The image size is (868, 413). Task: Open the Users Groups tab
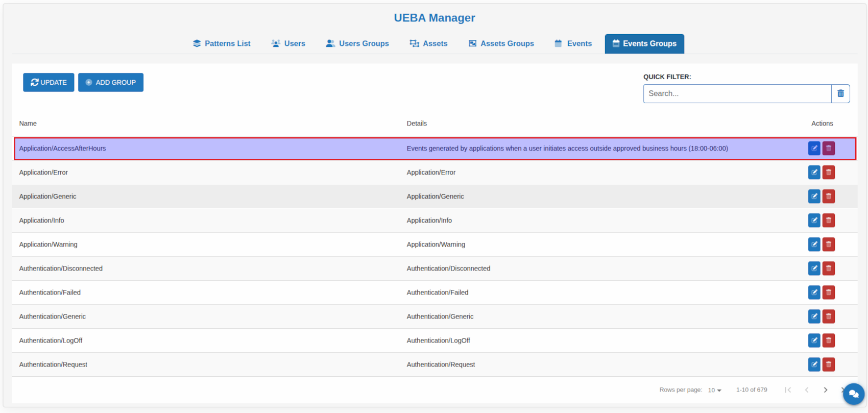tap(357, 44)
